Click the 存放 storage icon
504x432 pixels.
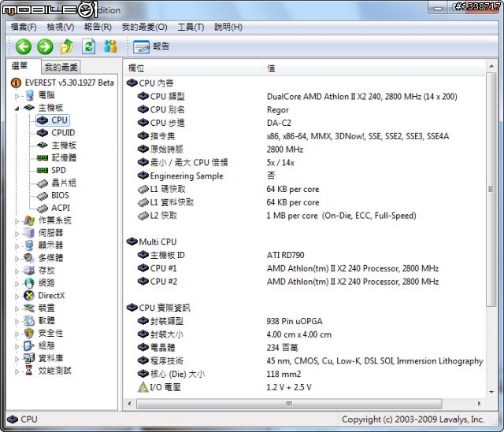pyautogui.click(x=29, y=271)
